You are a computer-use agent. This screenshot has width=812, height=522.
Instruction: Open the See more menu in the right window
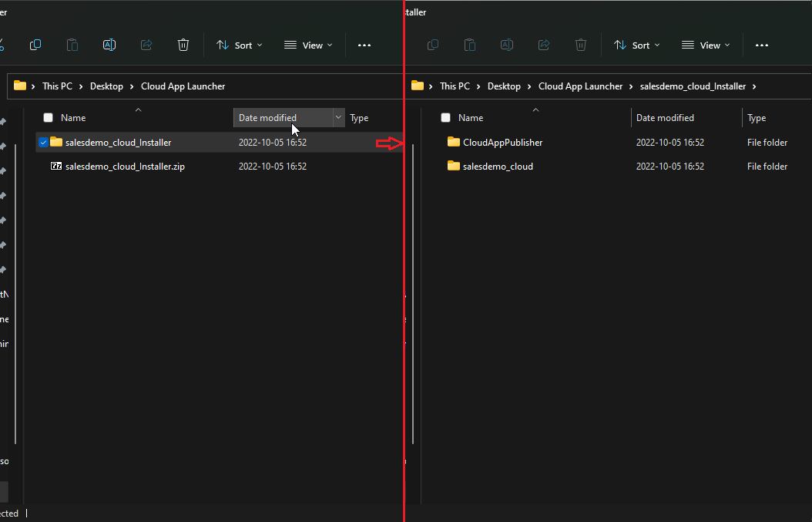762,45
